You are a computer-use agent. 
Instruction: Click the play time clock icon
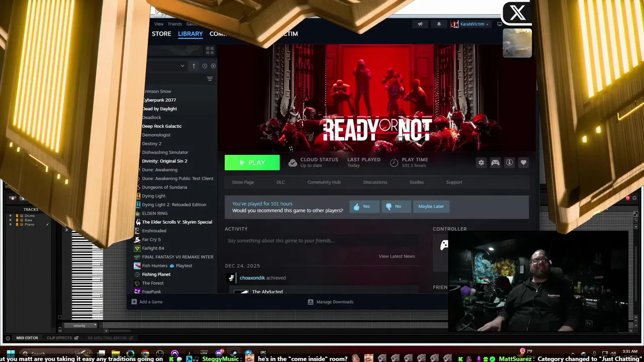(x=394, y=162)
